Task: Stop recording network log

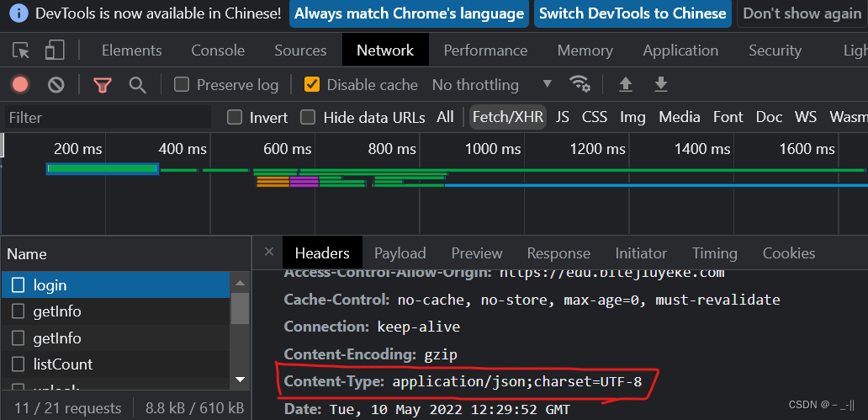Action: click(x=20, y=84)
